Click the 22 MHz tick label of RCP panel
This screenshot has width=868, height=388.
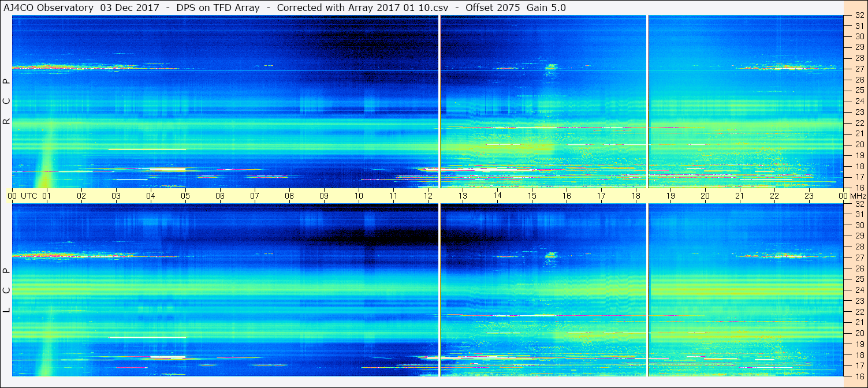coord(859,123)
